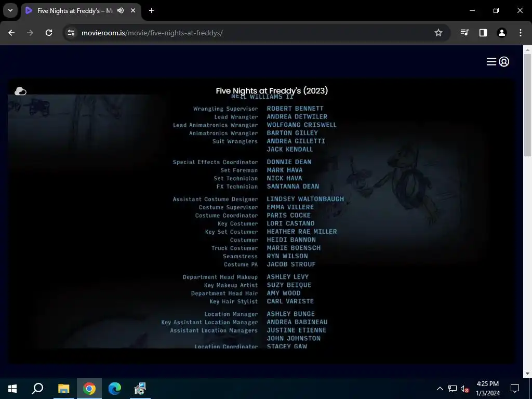The width and height of the screenshot is (532, 399).
Task: Click the scrollbar down arrow
Action: [528, 374]
